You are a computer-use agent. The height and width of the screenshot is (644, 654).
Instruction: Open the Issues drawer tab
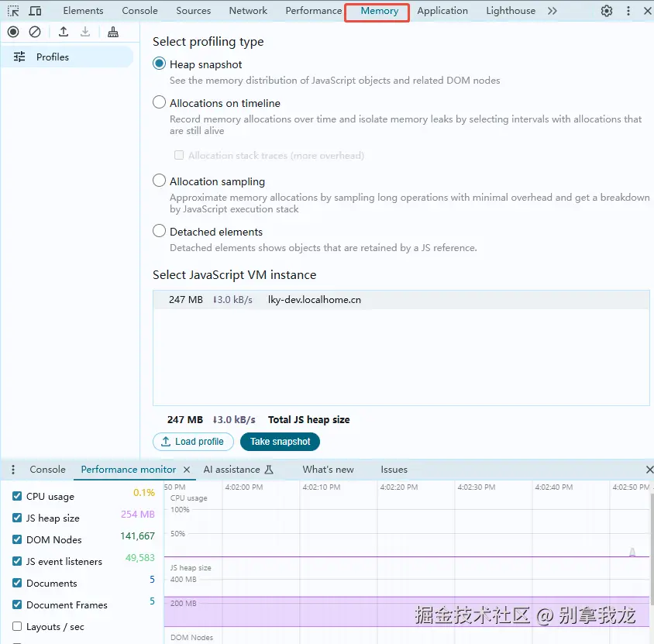click(394, 470)
